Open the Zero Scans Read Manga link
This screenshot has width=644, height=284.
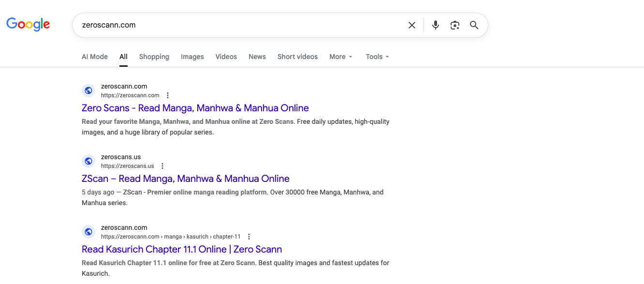tap(195, 108)
